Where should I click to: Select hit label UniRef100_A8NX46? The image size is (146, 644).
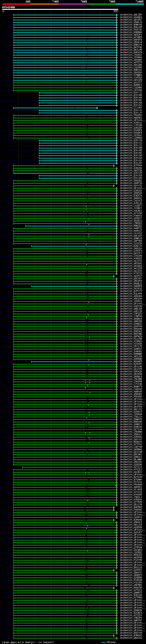point(131,392)
